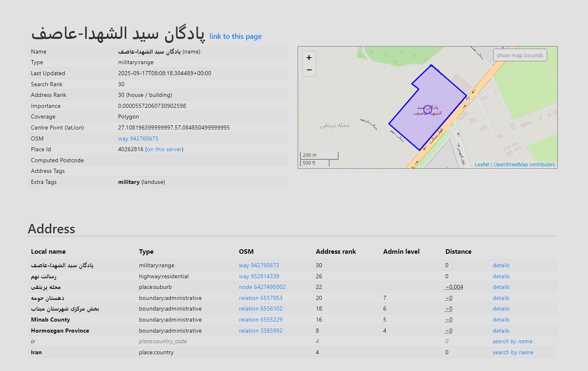The image size is (588, 371).
Task: Click the 'Address' section heading
Action: (x=52, y=229)
